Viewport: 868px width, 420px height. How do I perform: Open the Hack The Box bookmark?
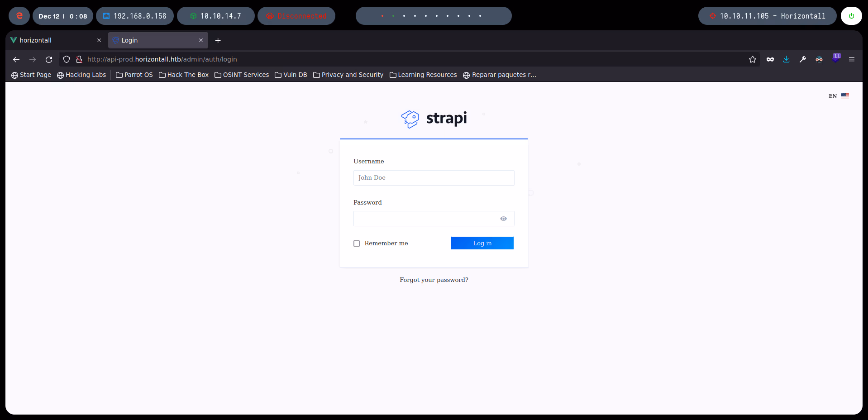183,75
